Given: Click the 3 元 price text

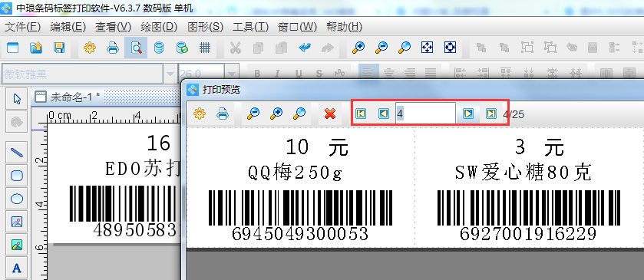Looking at the screenshot, I should click(x=540, y=147).
